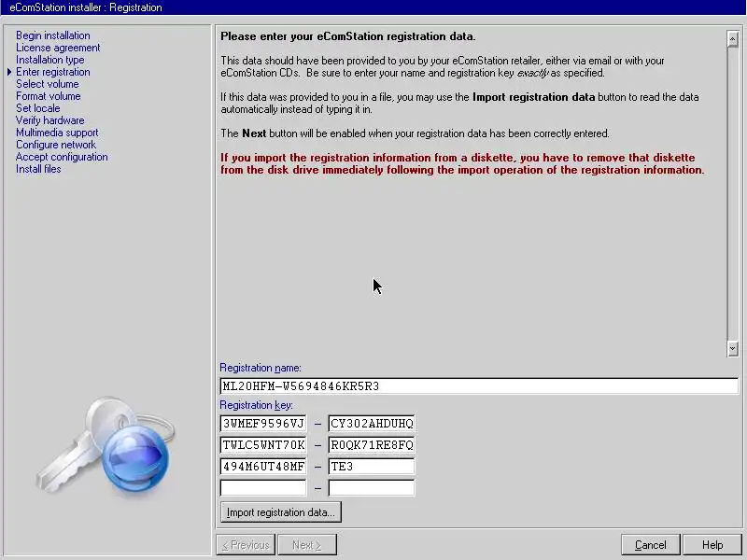This screenshot has width=747, height=560.
Task: Click the heading 'Please enter your eComStation registration data'
Action: tap(347, 36)
